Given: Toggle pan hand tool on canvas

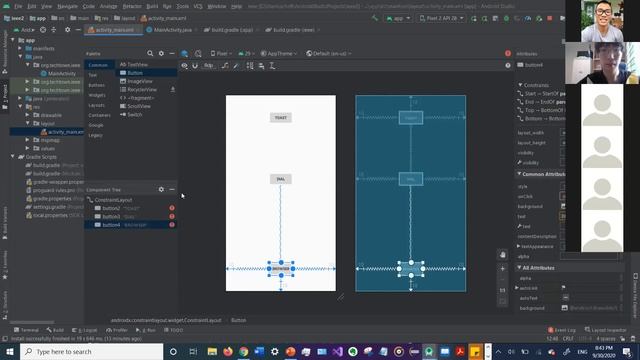Looking at the screenshot, I should pos(502,254).
